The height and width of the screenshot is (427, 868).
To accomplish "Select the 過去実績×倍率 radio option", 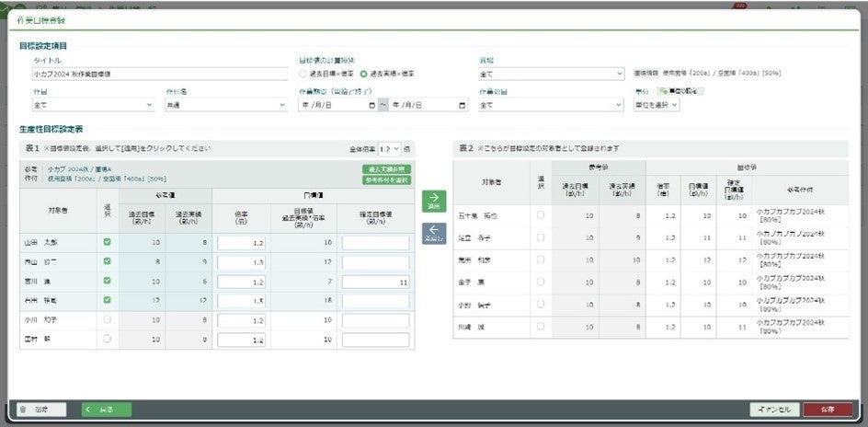I will pyautogui.click(x=364, y=74).
